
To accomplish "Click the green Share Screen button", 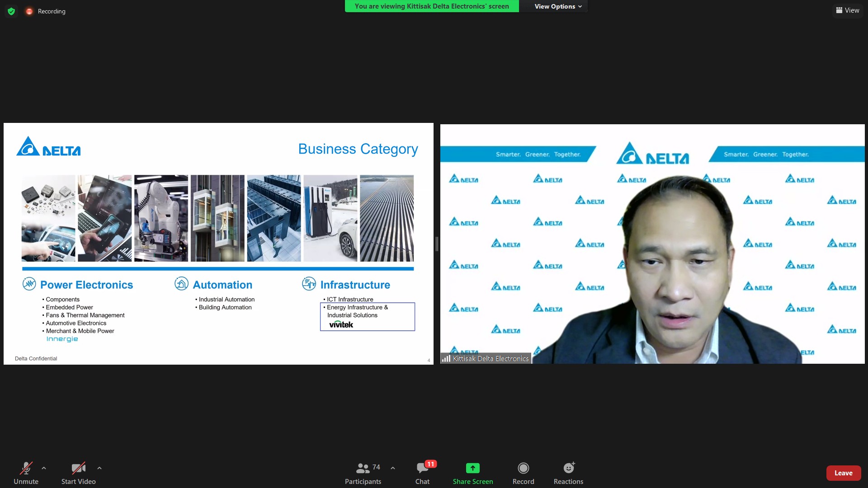I will click(473, 473).
